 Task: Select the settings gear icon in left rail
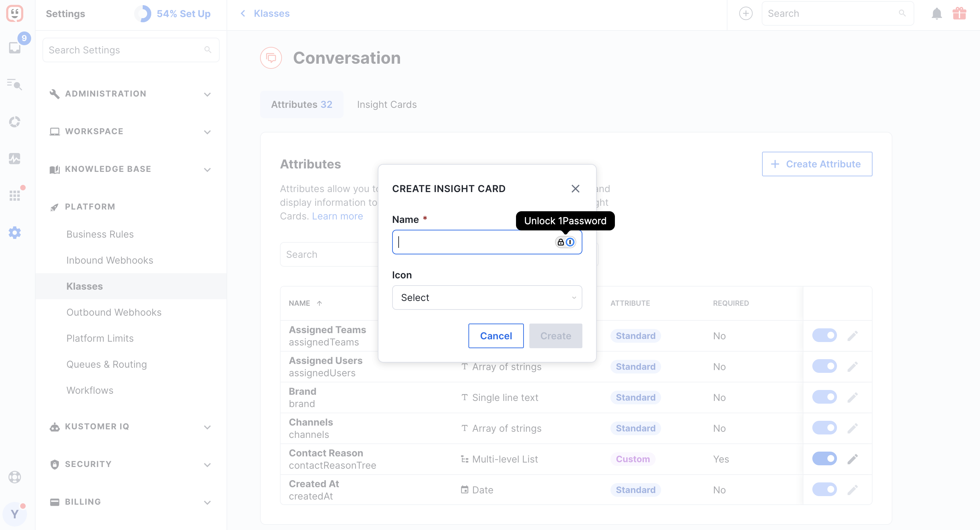(15, 232)
